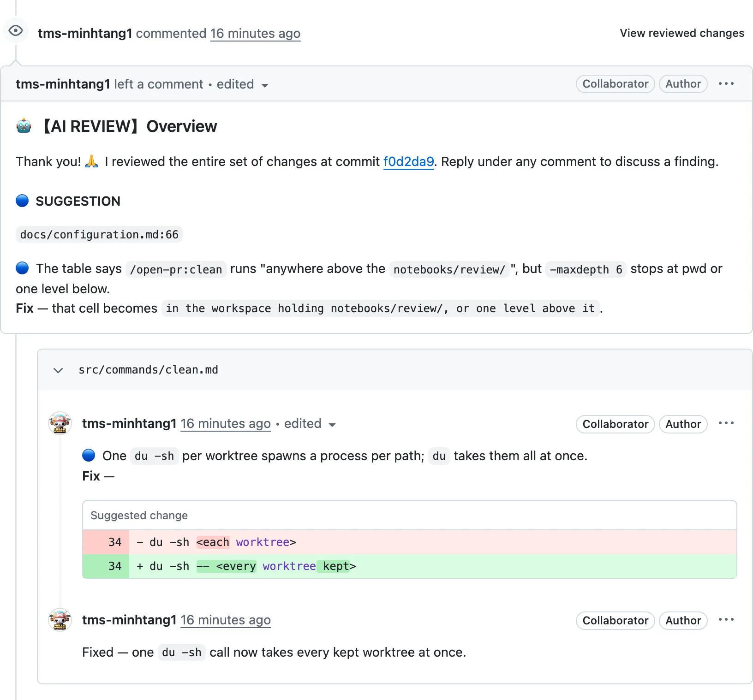Click the eye review icon beside tms-minhtang1 commented
Screen dimensions: 753x700
[16, 31]
